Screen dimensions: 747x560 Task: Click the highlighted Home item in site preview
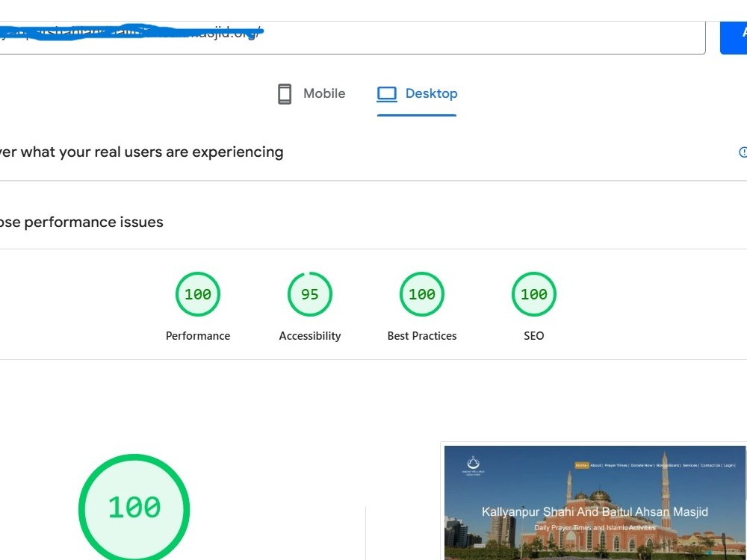point(581,465)
